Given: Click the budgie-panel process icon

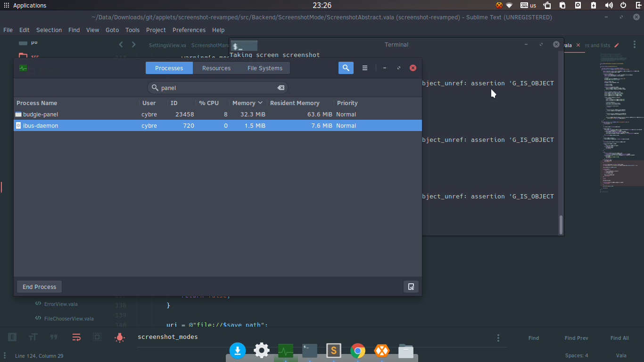Looking at the screenshot, I should tap(18, 114).
